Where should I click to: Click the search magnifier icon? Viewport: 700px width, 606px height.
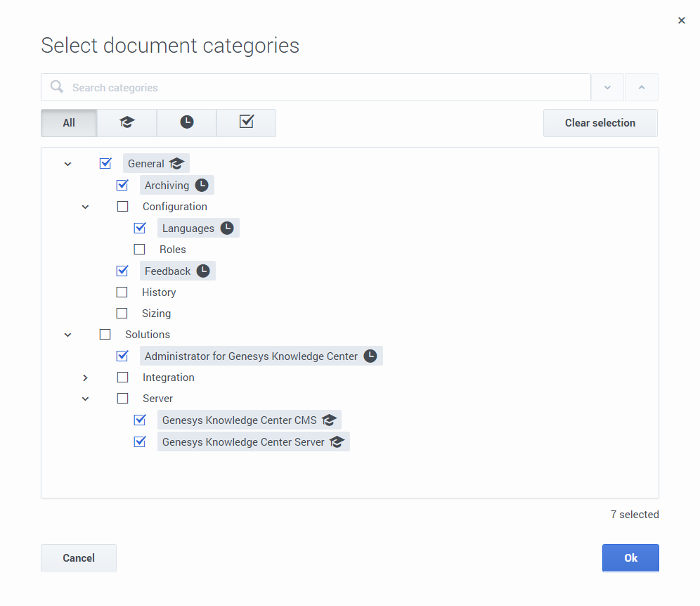[x=57, y=87]
